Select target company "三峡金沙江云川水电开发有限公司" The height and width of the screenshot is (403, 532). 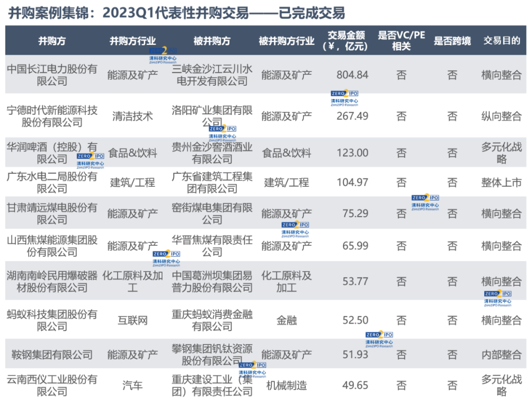(x=212, y=75)
